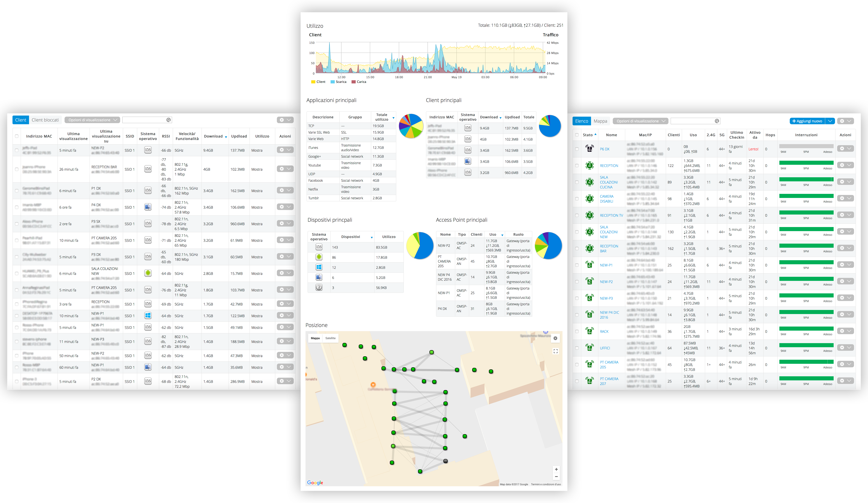Check the row with RECEPTION BAR client
The image size is (868, 503).
(x=17, y=169)
